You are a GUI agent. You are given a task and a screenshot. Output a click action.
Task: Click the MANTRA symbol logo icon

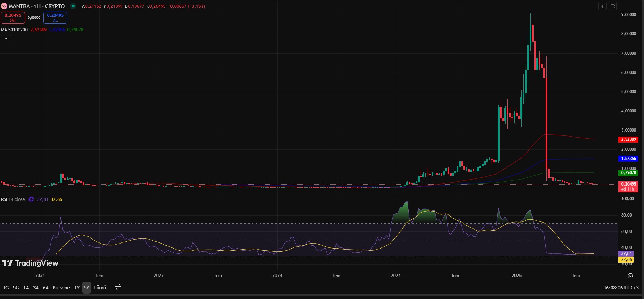click(4, 6)
